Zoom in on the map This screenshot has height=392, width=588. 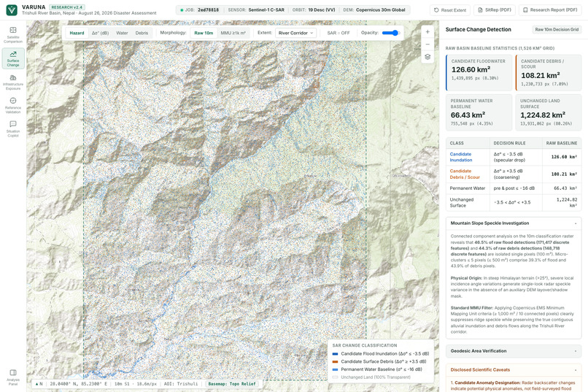tap(428, 32)
